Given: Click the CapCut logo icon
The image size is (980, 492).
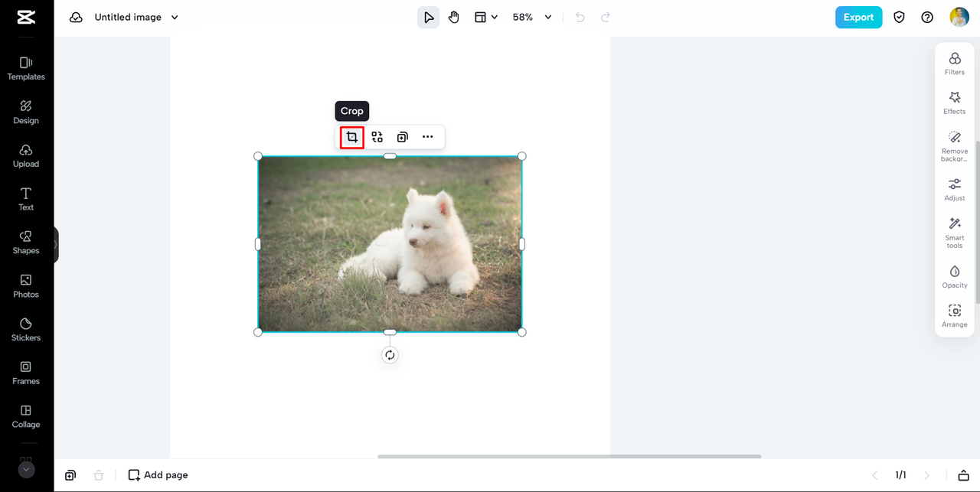Looking at the screenshot, I should pos(26,17).
